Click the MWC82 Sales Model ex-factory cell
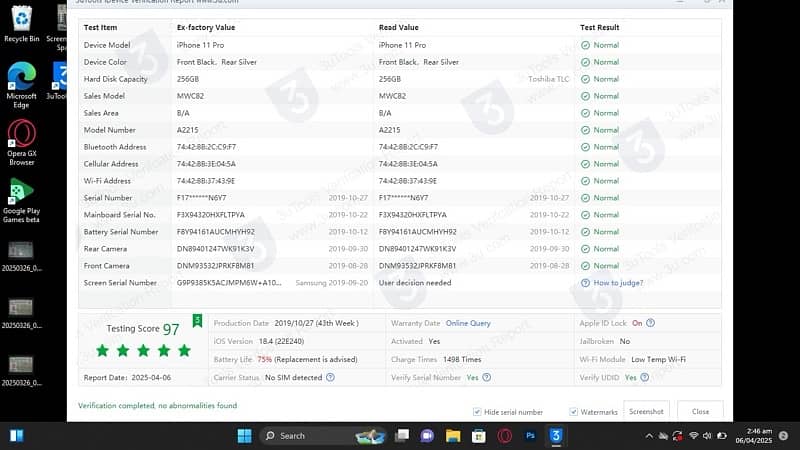 (x=190, y=96)
